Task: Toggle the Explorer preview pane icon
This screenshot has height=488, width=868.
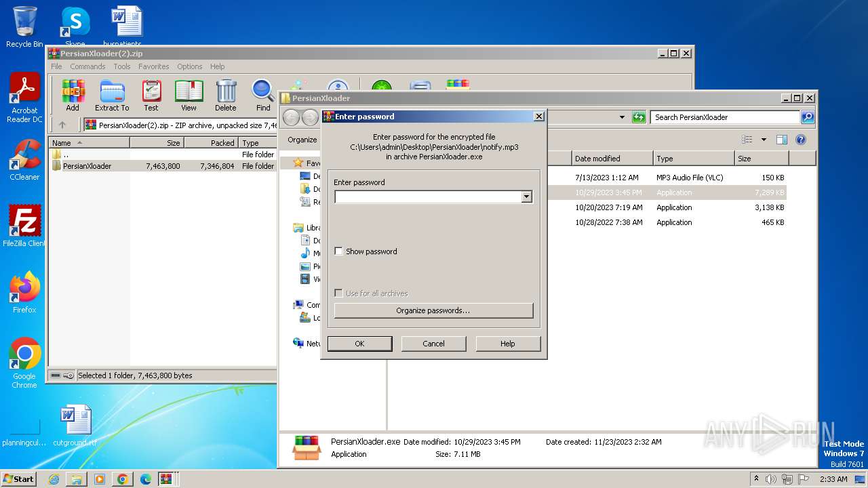Action: point(781,140)
